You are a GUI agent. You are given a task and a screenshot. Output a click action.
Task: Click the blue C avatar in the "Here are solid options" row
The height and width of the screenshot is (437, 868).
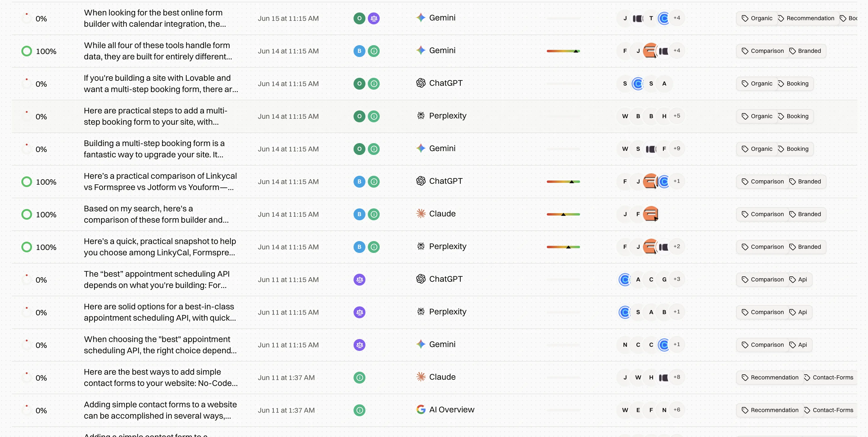click(625, 312)
